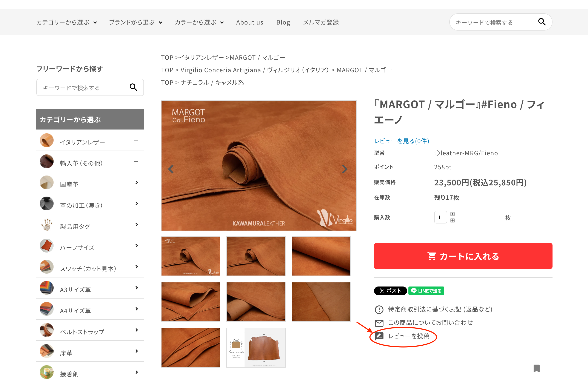Click the ハーフサイズ category round icon
The width and height of the screenshot is (588, 382).
[x=47, y=246]
